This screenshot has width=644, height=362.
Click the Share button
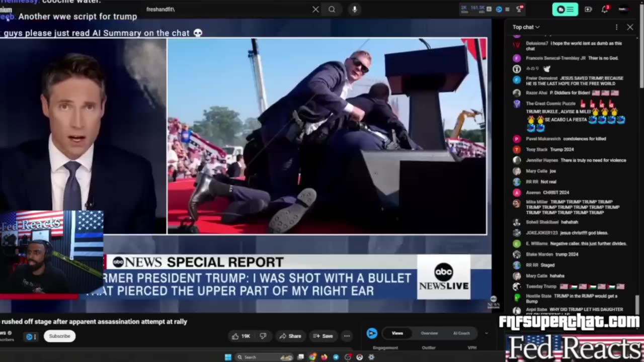[290, 336]
